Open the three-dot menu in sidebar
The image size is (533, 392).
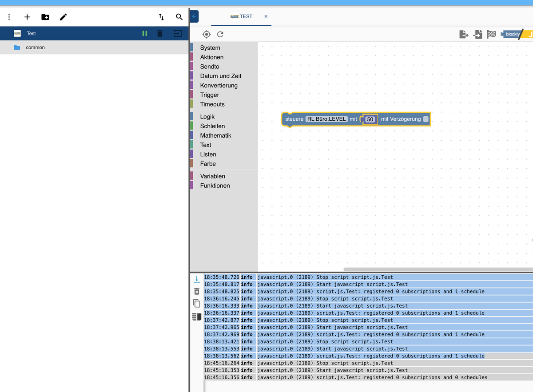click(9, 17)
